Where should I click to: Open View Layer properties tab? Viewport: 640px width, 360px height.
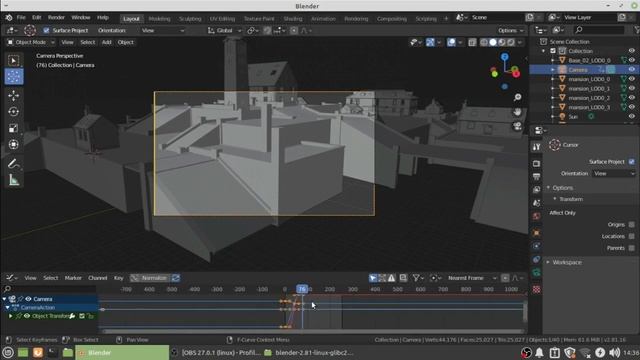536,190
